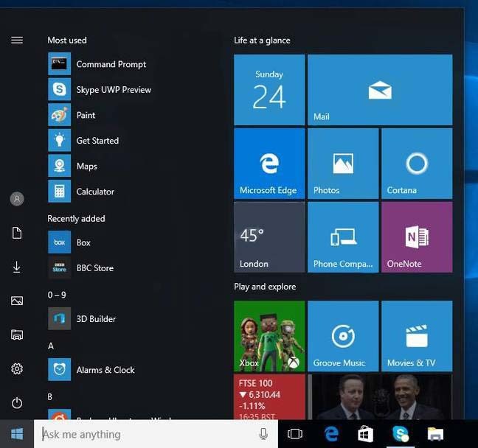This screenshot has height=448, width=478.
Task: Open Windows Store from the taskbar
Action: coord(365,434)
